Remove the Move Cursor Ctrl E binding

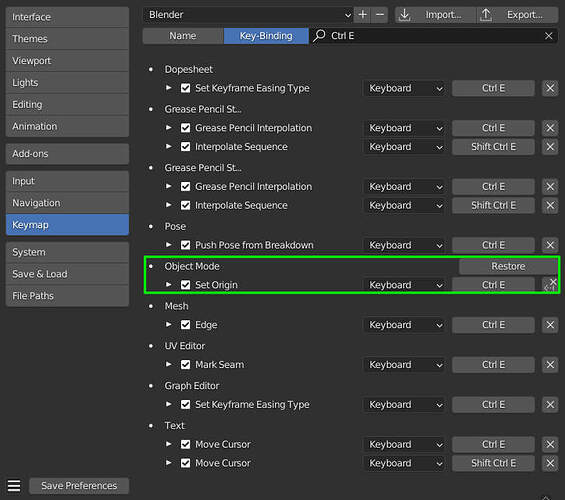point(550,445)
